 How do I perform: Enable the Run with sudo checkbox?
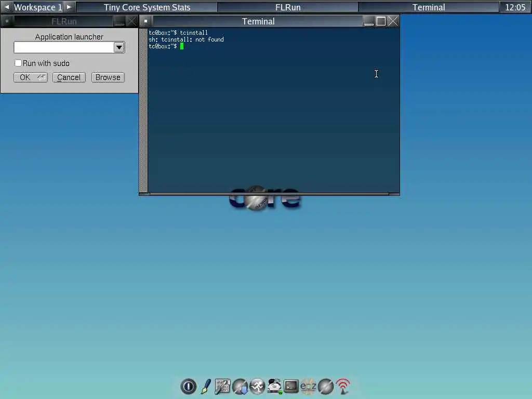[x=18, y=63]
